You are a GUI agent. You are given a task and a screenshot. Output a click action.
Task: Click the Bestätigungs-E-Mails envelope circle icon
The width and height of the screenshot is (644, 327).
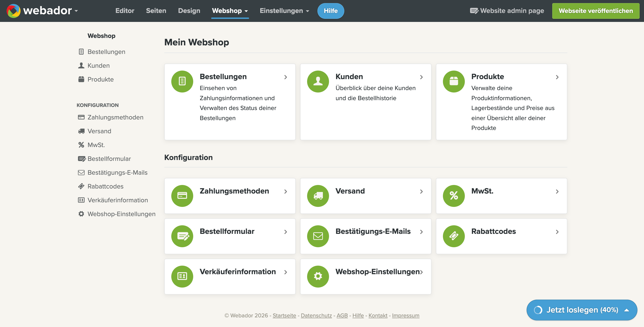(x=318, y=236)
